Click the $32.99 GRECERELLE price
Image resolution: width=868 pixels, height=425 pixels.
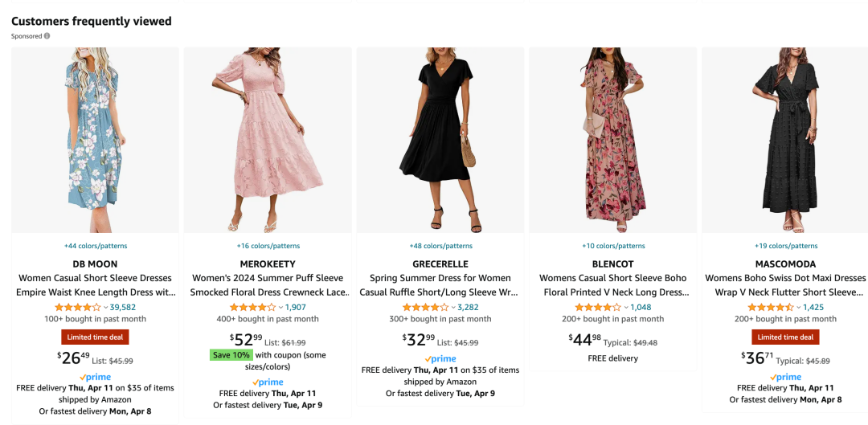pos(419,339)
